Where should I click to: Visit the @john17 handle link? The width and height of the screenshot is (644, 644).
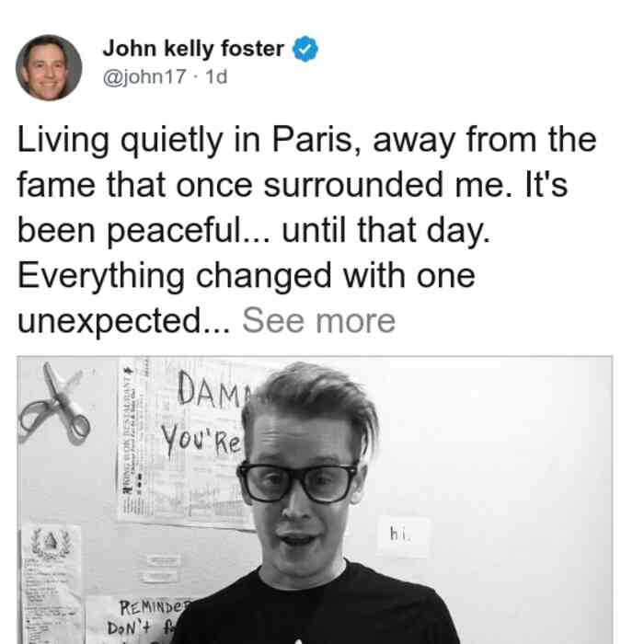pos(144,76)
